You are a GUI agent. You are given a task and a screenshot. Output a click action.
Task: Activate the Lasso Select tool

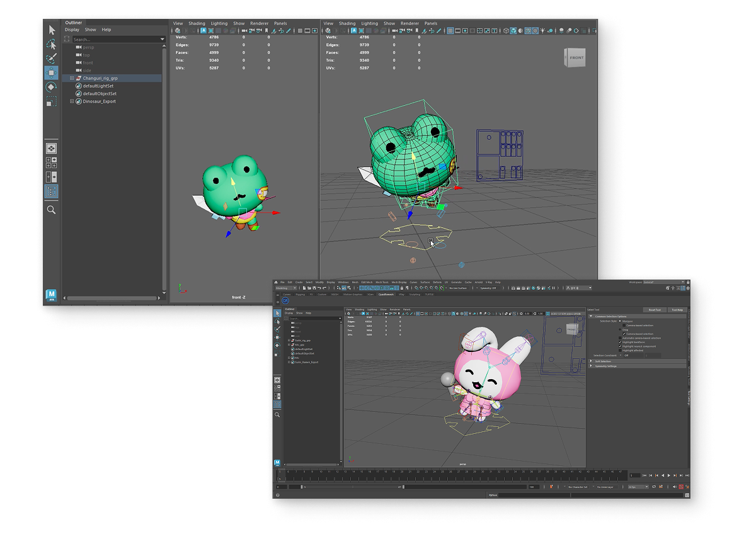coord(52,44)
